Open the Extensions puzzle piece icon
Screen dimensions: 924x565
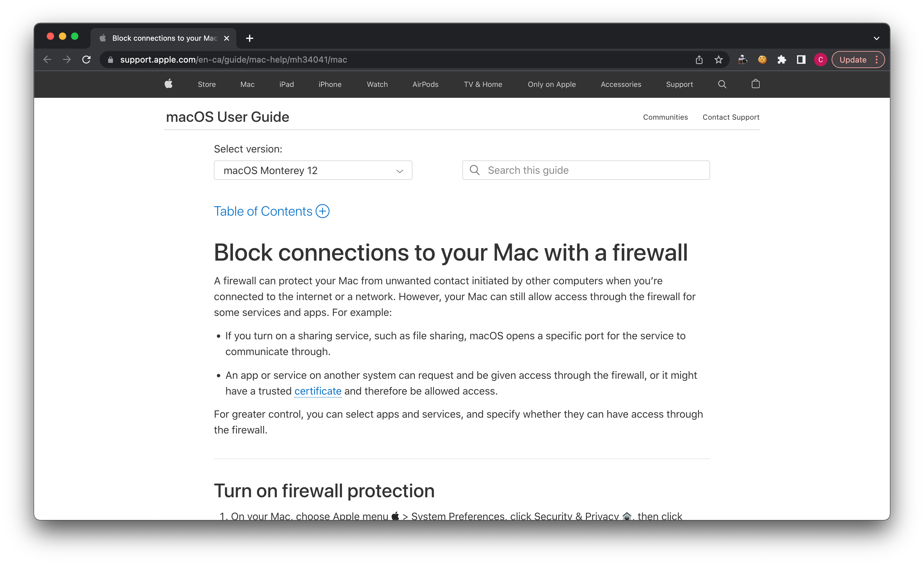782,60
